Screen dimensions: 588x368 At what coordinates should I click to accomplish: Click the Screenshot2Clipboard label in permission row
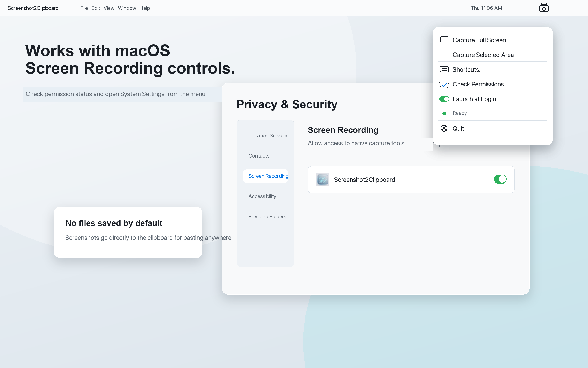365,180
